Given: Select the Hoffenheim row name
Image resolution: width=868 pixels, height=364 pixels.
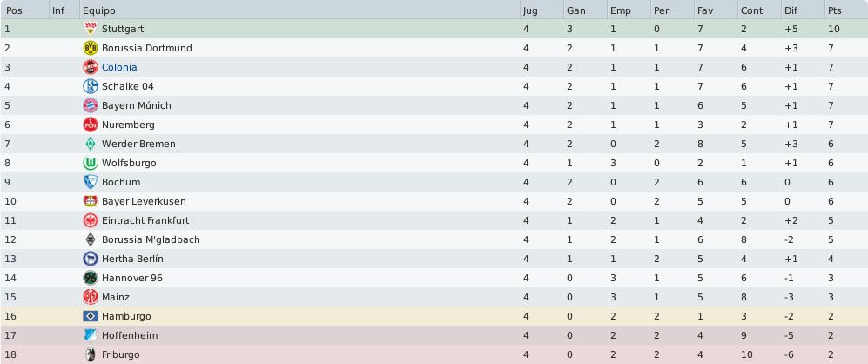Looking at the screenshot, I should click(130, 336).
